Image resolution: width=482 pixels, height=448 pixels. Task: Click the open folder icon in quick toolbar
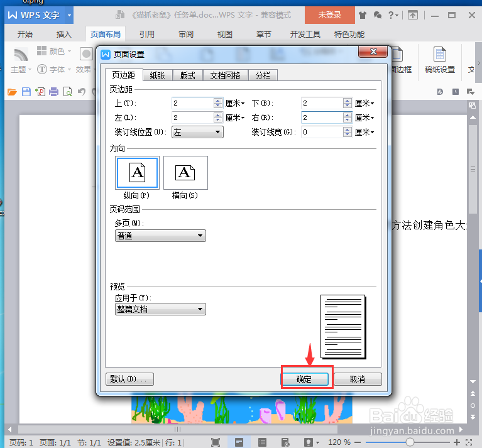point(12,92)
